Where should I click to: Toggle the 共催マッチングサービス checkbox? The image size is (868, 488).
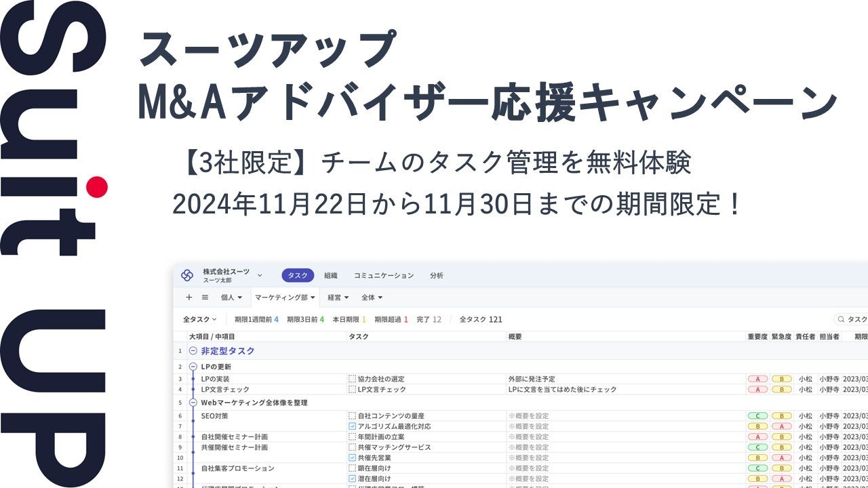[x=352, y=447]
